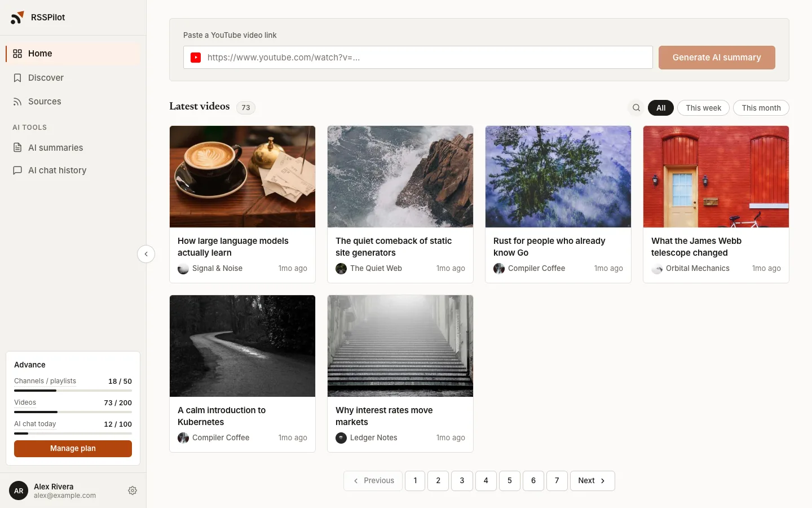This screenshot has width=812, height=508.
Task: Collapse the sidebar with the chevron button
Action: 146,254
